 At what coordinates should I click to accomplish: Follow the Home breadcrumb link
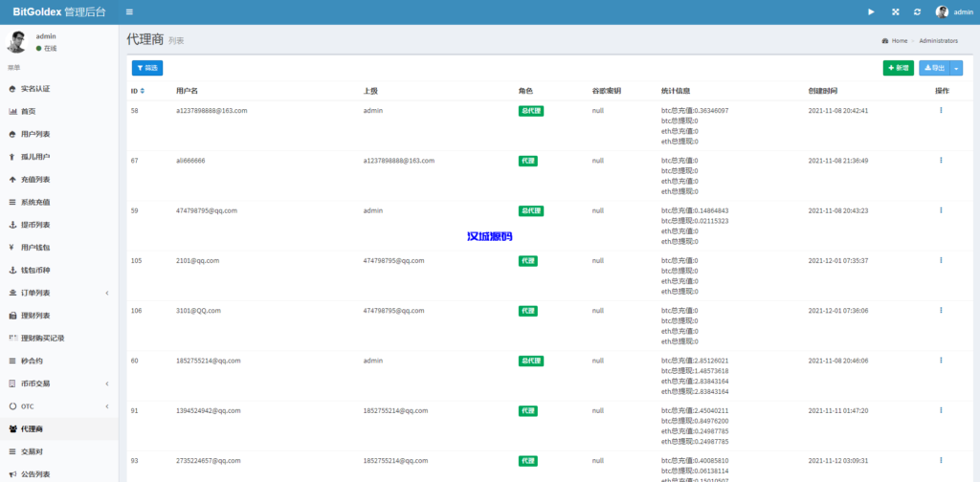(x=895, y=40)
